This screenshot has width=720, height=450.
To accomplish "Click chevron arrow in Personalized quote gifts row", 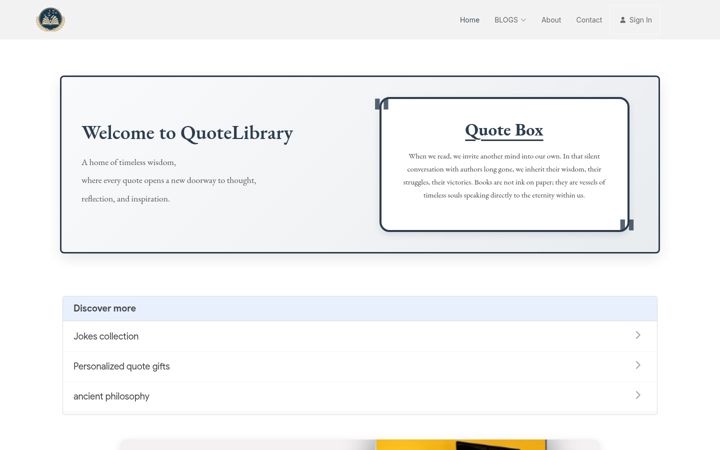I will point(638,365).
